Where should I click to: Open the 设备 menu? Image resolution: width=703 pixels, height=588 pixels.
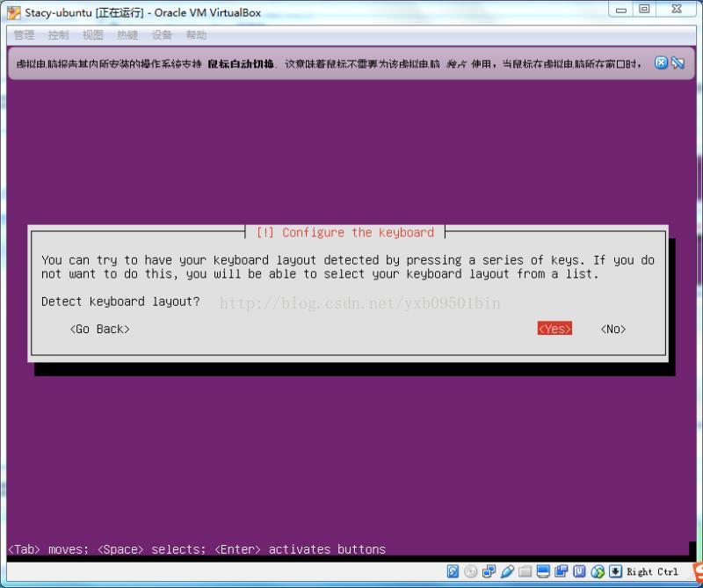coord(162,35)
